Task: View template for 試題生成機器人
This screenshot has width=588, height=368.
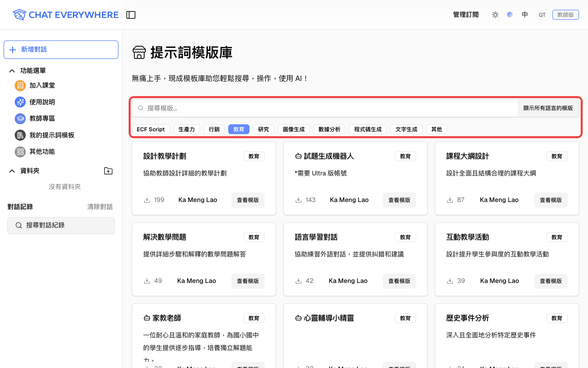Action: point(399,200)
